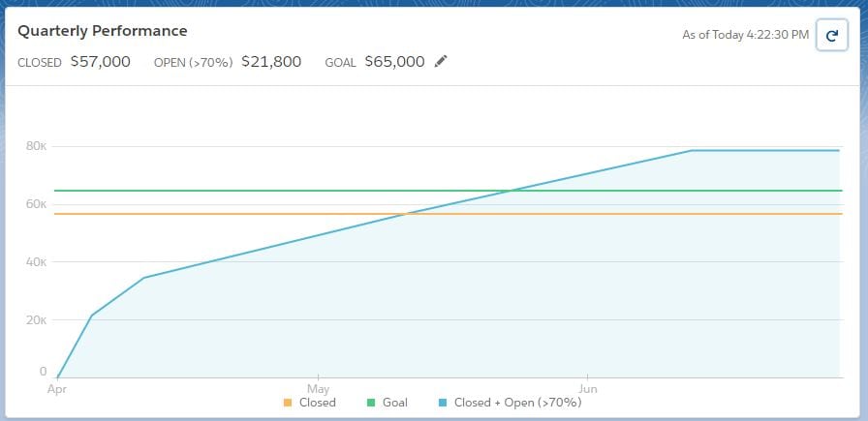Click the $57,000 closed amount
This screenshot has width=868, height=421.
point(100,62)
